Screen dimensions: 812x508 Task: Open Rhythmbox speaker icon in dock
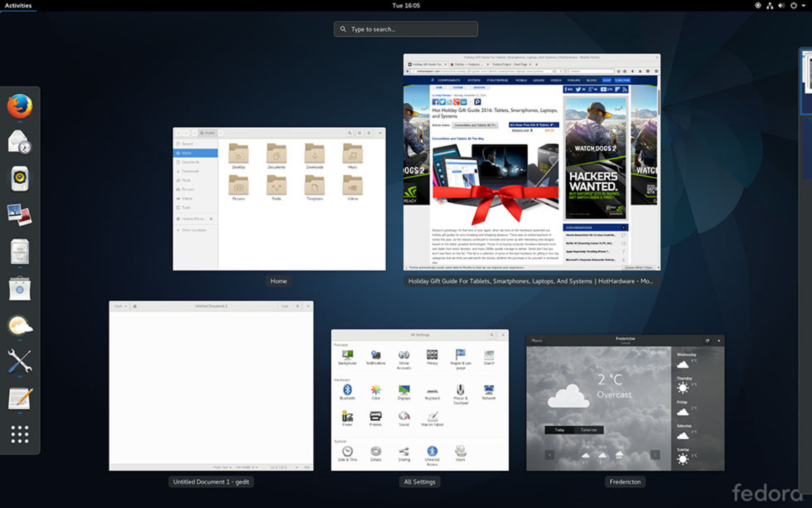coord(19,179)
